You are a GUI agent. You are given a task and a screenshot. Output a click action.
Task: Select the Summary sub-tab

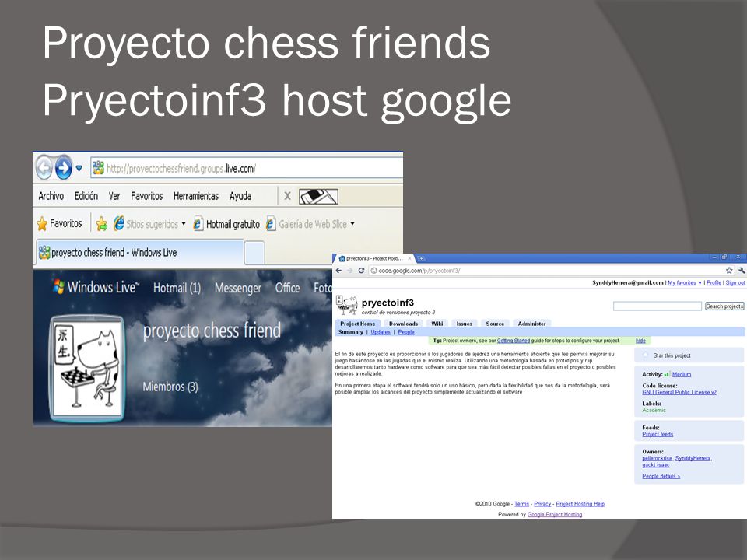pos(351,332)
